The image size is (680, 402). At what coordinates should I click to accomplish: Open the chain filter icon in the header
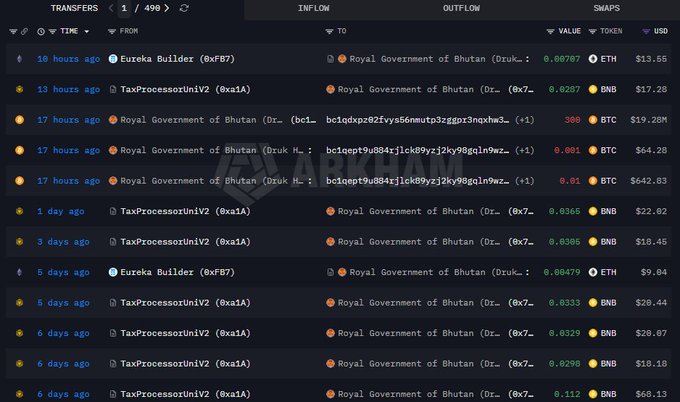click(x=13, y=31)
